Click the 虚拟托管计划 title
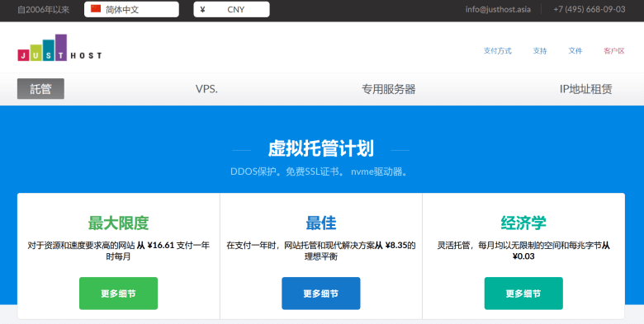This screenshot has width=644, height=324. tap(321, 148)
